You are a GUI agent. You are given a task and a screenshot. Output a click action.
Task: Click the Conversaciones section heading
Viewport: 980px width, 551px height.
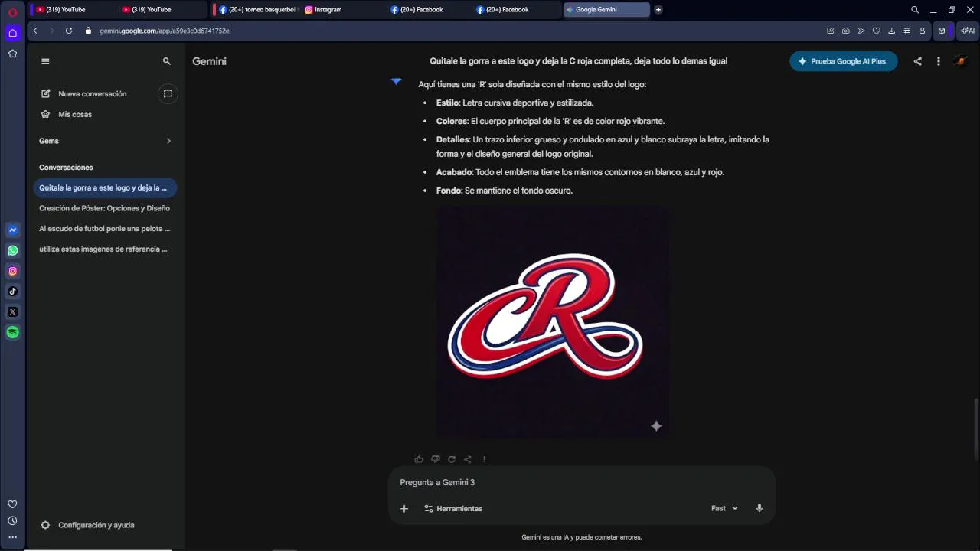66,167
